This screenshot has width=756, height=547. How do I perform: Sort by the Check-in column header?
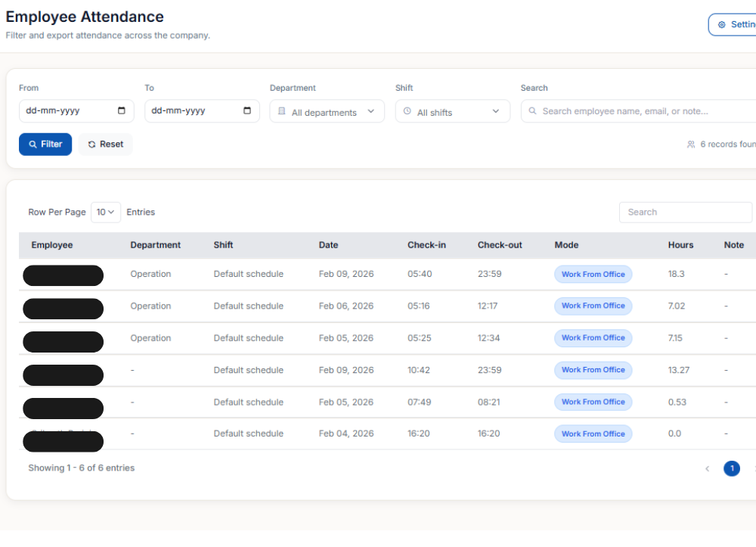(x=426, y=245)
